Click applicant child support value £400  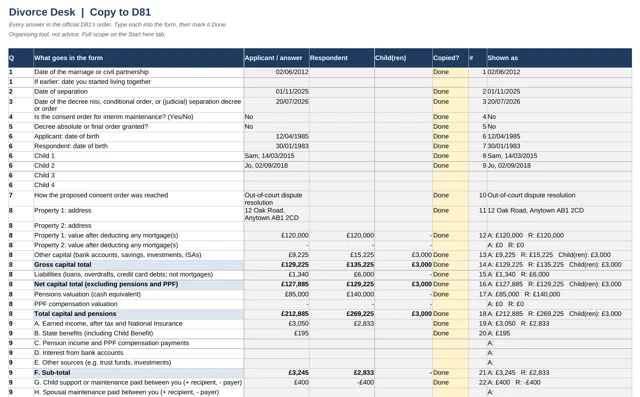276,383
